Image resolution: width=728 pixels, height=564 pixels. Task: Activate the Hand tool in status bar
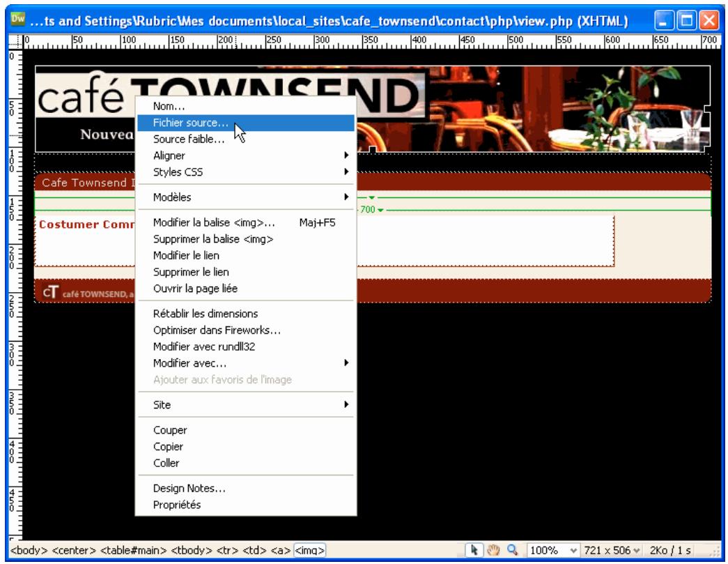(x=493, y=550)
